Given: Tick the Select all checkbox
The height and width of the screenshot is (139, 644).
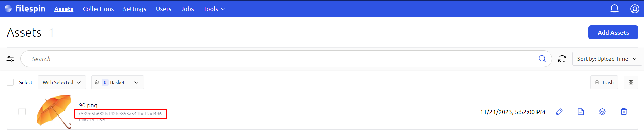Looking at the screenshot, I should tap(10, 82).
